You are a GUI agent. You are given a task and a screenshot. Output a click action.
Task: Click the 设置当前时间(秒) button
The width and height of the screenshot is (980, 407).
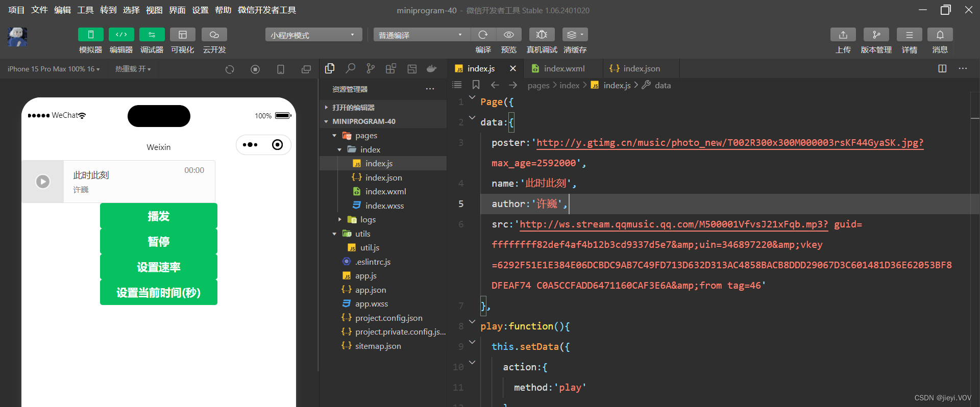[159, 292]
